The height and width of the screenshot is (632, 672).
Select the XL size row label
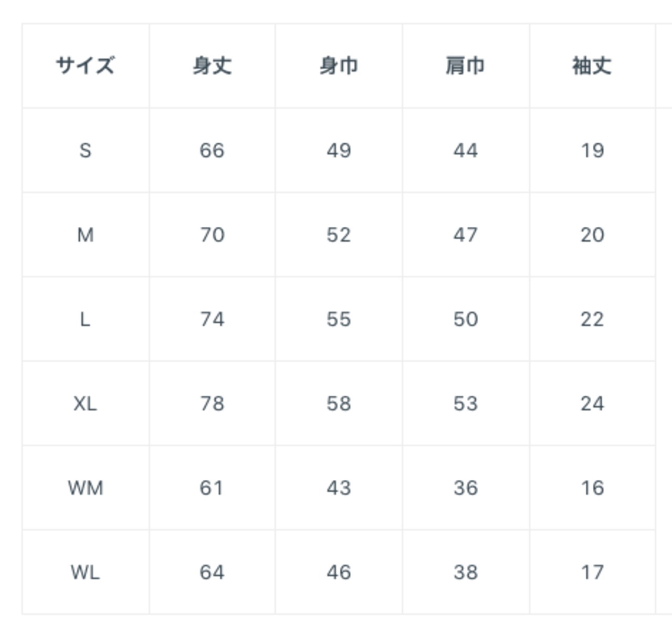click(x=85, y=404)
